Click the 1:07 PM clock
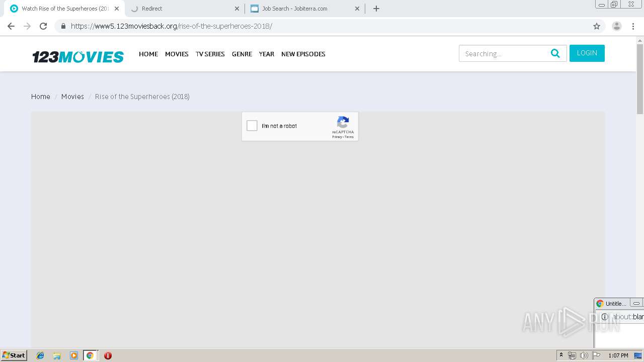The image size is (644, 362). pyautogui.click(x=618, y=355)
